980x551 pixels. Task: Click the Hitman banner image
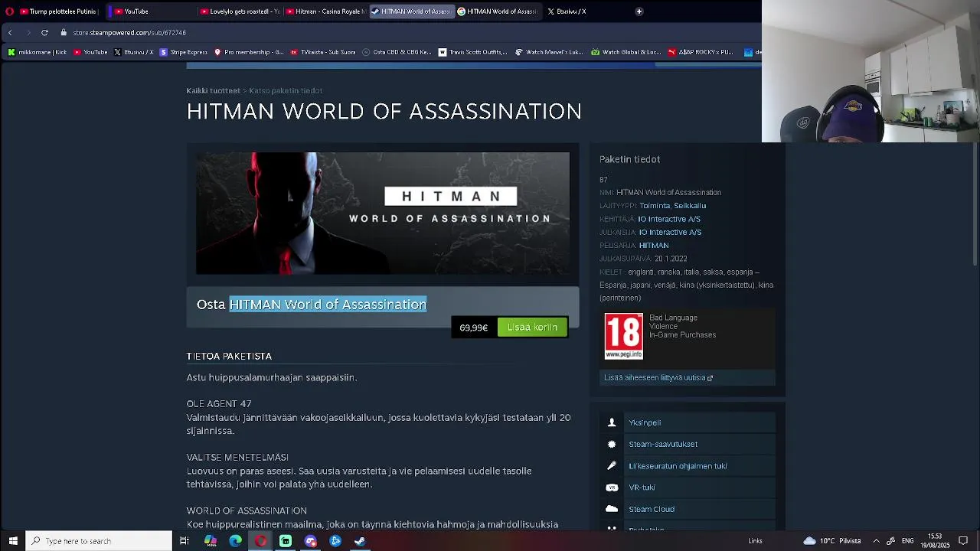[383, 214]
